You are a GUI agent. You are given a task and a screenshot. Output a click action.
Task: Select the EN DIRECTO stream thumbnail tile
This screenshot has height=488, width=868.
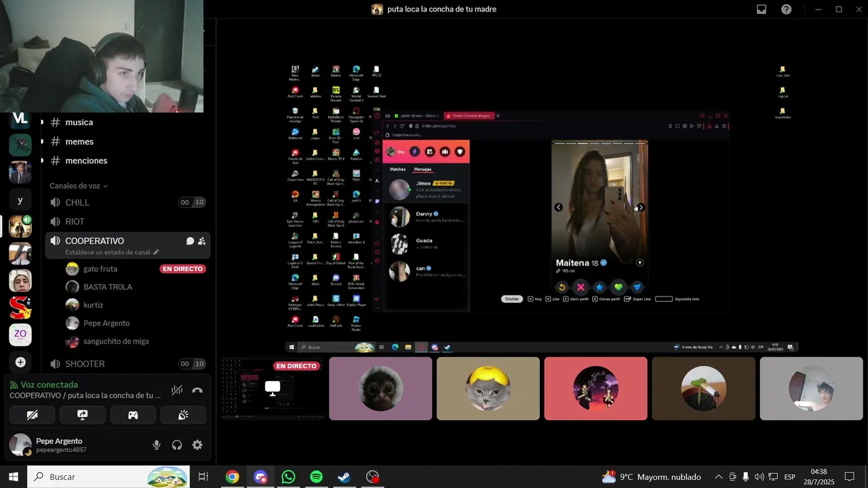coord(273,388)
